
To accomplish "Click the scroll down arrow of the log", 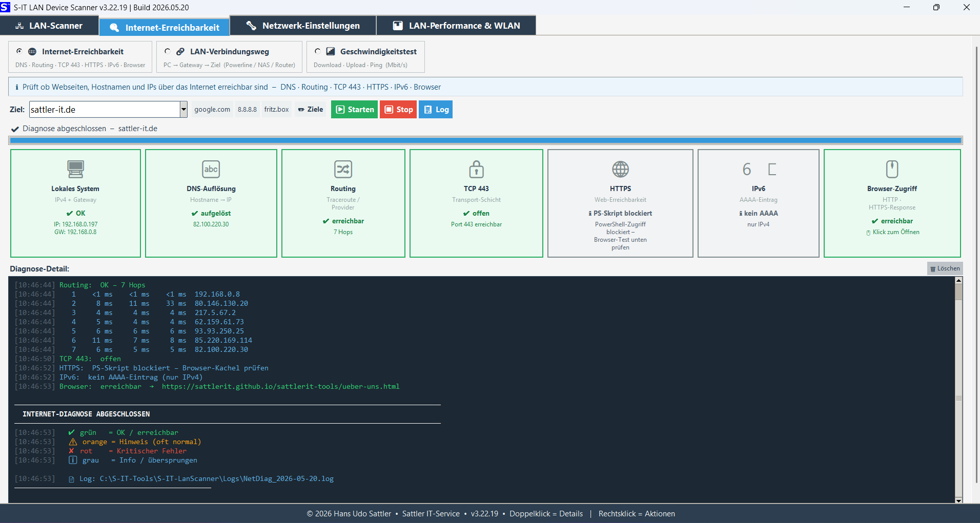I will (958, 500).
